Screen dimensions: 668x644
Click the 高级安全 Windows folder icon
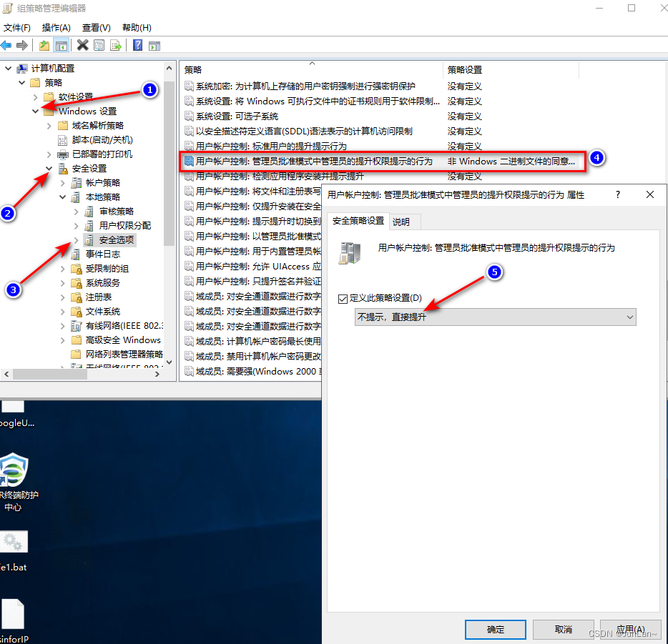[77, 340]
